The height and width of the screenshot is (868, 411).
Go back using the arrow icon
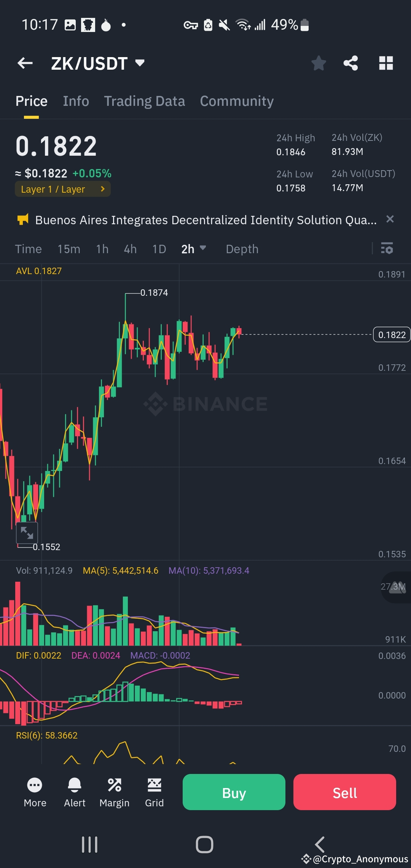click(25, 63)
